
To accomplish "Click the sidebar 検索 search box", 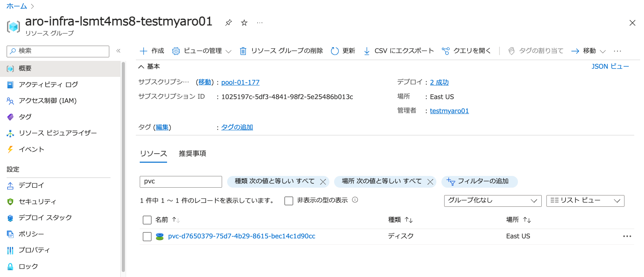I will [x=58, y=51].
